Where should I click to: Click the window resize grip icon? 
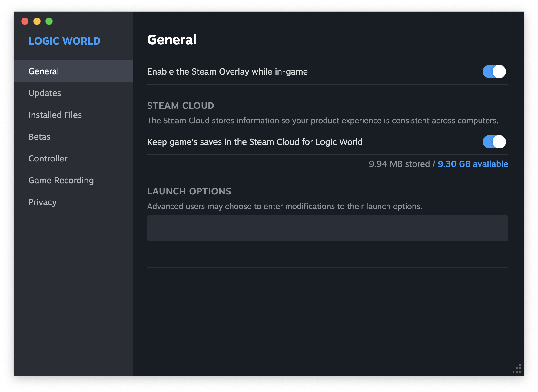pos(517,368)
